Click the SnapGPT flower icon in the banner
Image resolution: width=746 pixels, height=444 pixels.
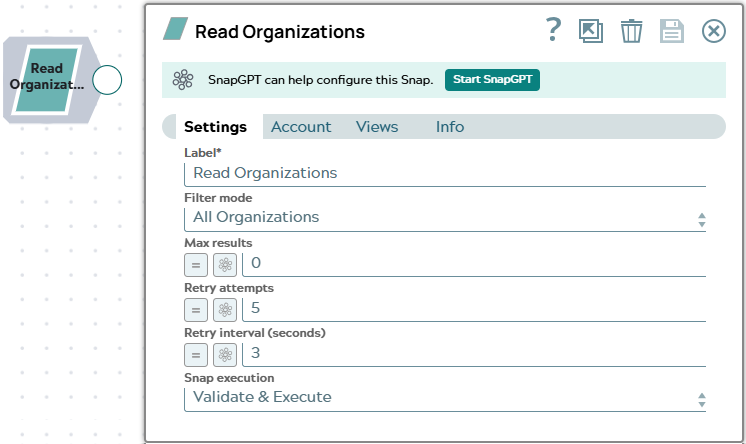coord(183,79)
